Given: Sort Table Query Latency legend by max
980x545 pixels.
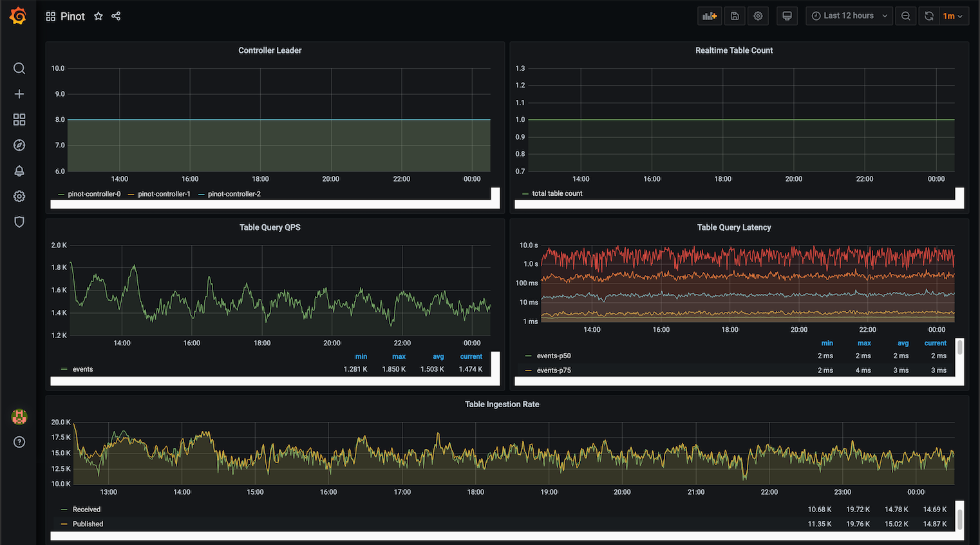Looking at the screenshot, I should [864, 343].
